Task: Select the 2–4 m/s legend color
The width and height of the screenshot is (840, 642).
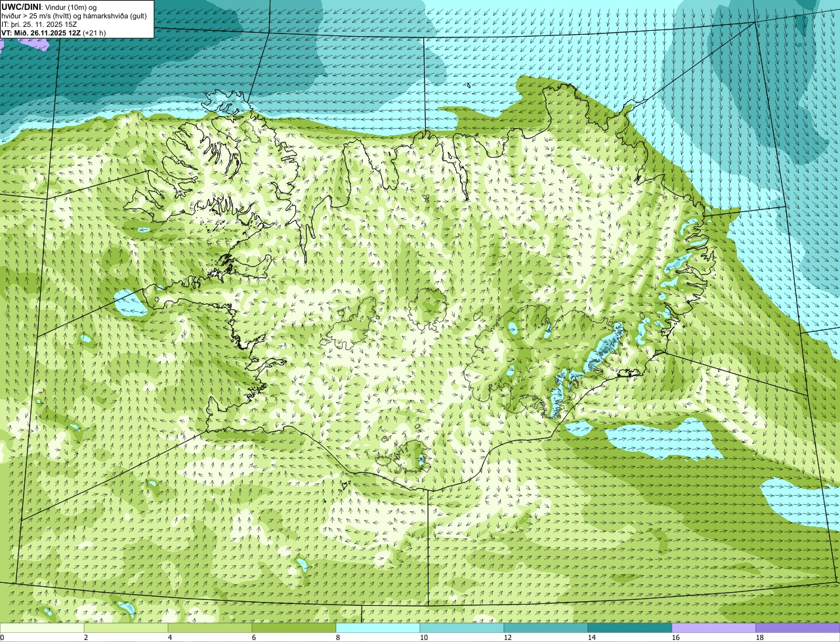Action: 126,628
